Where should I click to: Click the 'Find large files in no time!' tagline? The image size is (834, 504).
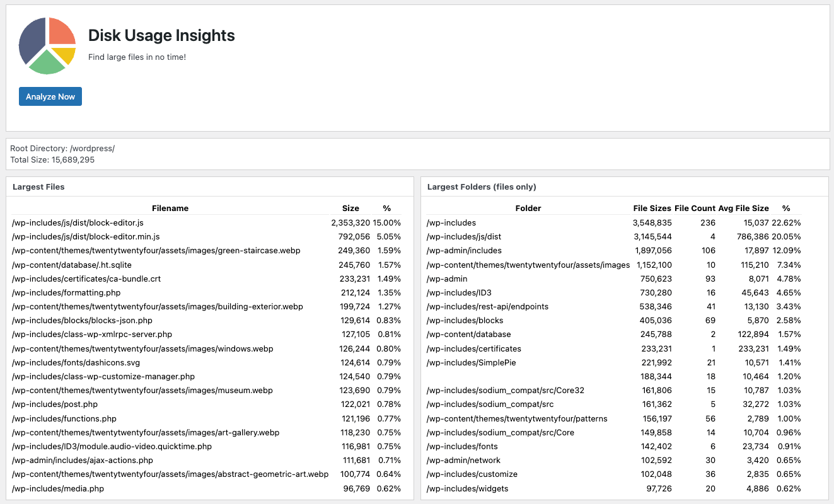coord(137,57)
